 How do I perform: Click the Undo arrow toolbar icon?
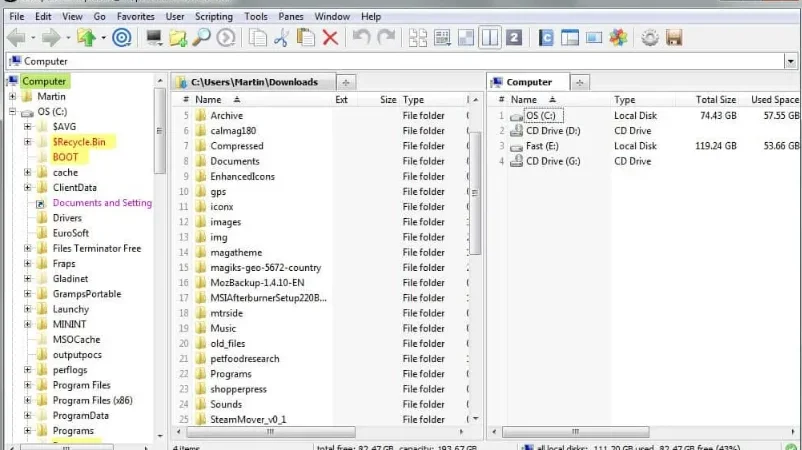(362, 38)
